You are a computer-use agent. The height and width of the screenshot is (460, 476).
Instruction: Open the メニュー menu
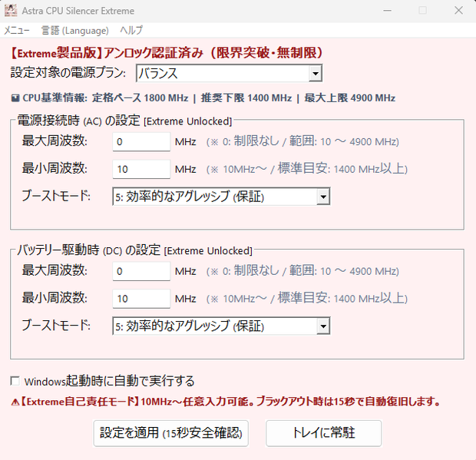click(x=16, y=31)
